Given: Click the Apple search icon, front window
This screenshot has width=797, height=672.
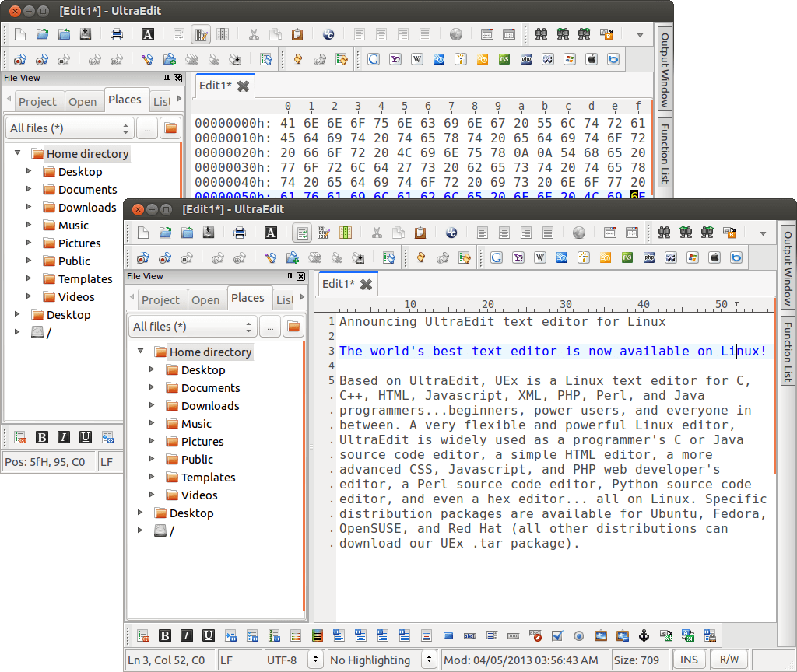Looking at the screenshot, I should pyautogui.click(x=714, y=257).
